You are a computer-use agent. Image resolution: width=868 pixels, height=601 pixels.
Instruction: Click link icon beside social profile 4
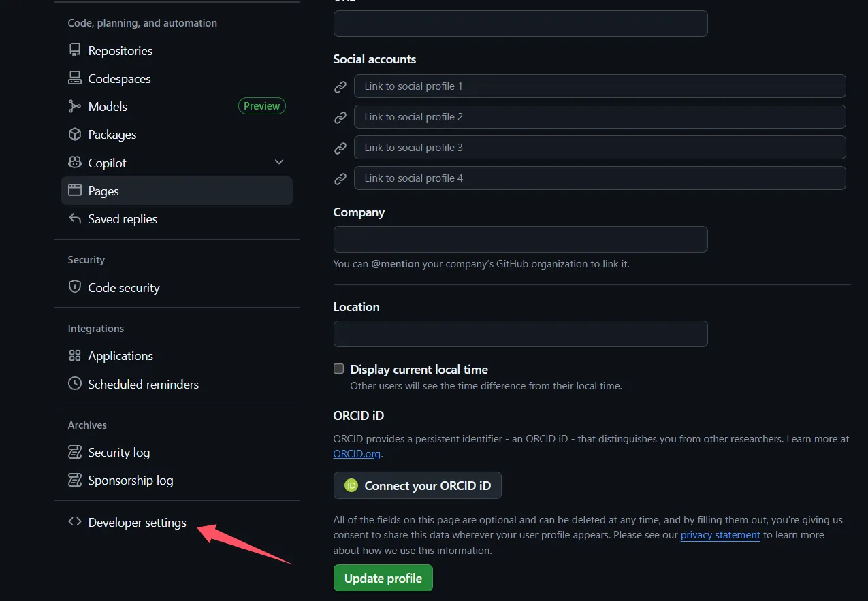pos(340,179)
